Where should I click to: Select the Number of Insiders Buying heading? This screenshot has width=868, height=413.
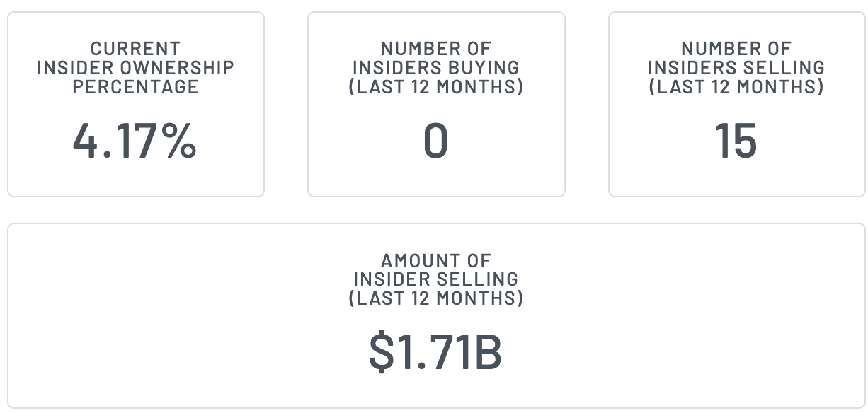coord(435,68)
